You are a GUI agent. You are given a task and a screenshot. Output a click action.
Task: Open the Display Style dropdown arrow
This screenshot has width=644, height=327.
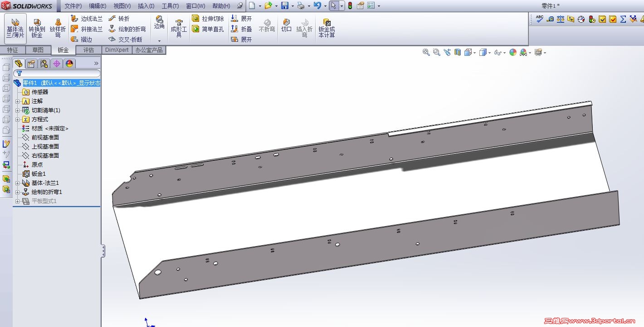point(490,53)
